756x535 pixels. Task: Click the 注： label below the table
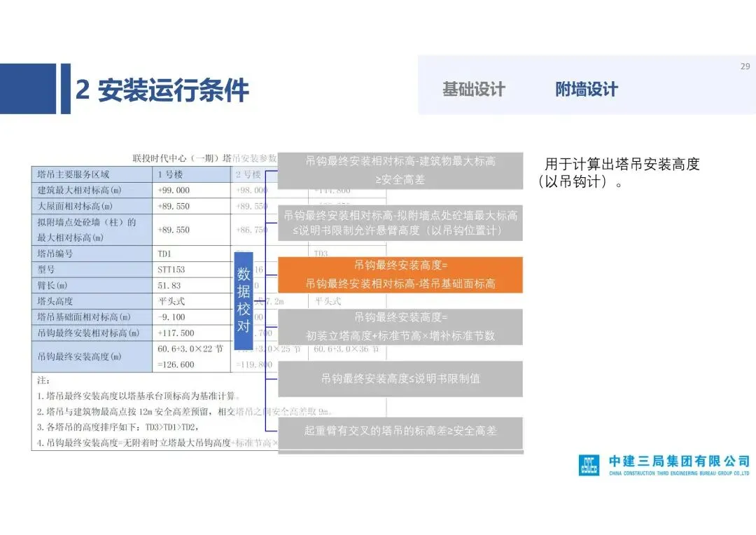43,380
